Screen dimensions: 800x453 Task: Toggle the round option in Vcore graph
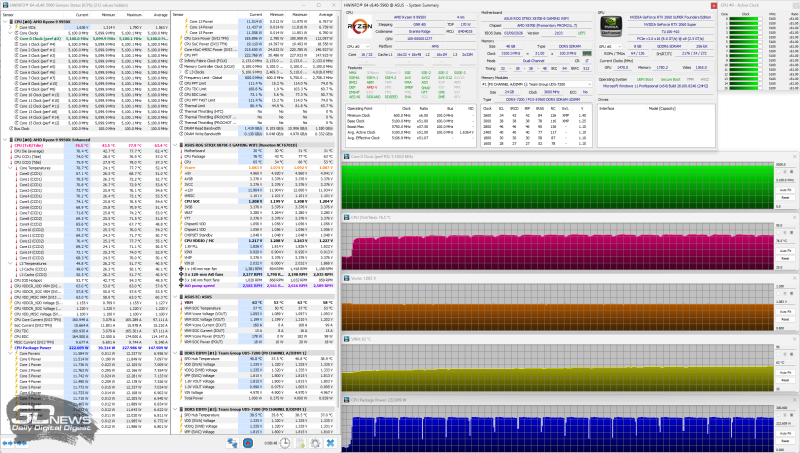tap(779, 293)
